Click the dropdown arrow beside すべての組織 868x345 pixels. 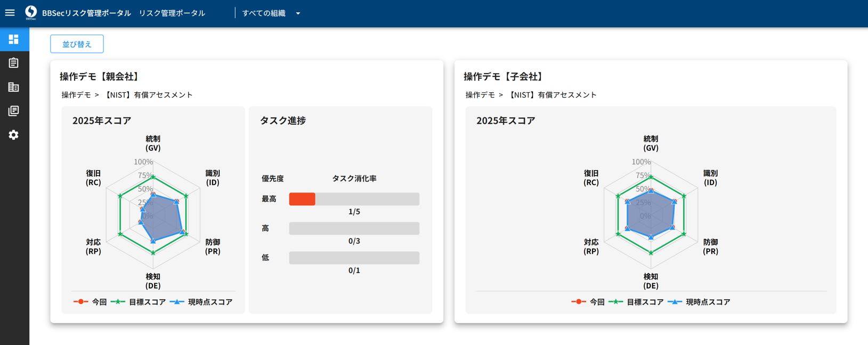(298, 13)
